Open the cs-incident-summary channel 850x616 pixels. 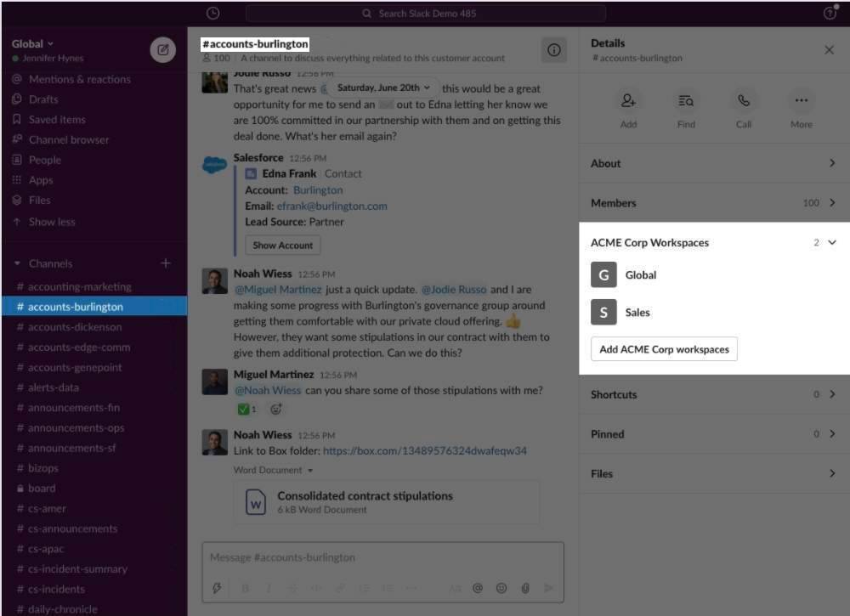(x=94, y=569)
